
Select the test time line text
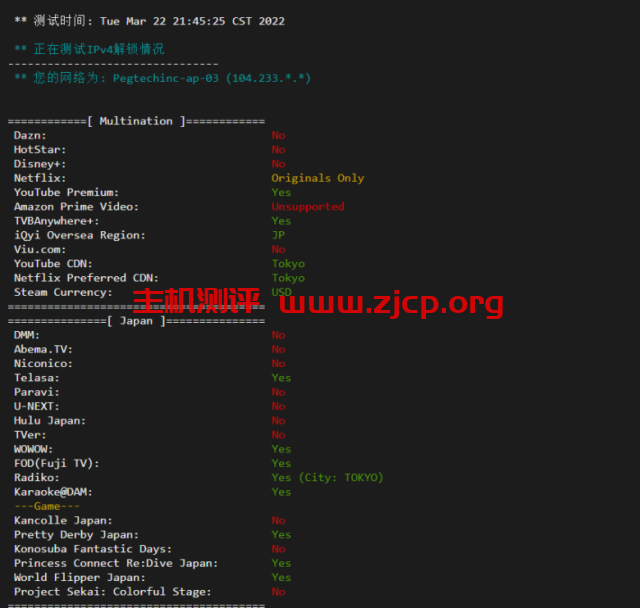click(x=149, y=21)
